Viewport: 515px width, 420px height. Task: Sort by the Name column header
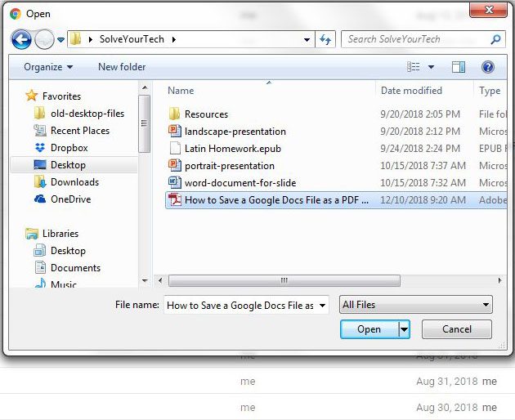click(x=181, y=91)
